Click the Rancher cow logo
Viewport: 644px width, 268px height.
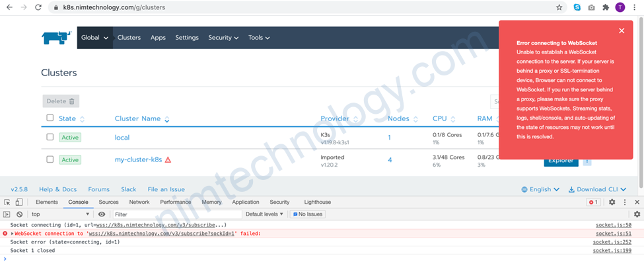(x=55, y=38)
